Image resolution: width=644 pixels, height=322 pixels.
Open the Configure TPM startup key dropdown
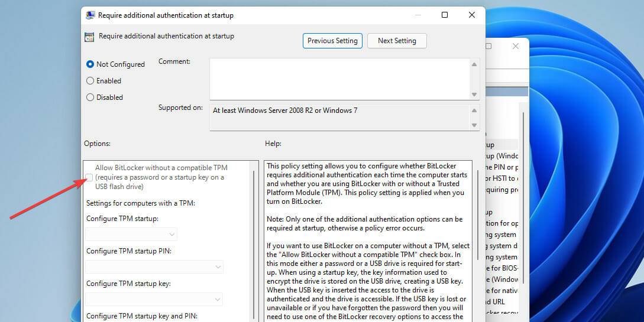[x=154, y=300]
